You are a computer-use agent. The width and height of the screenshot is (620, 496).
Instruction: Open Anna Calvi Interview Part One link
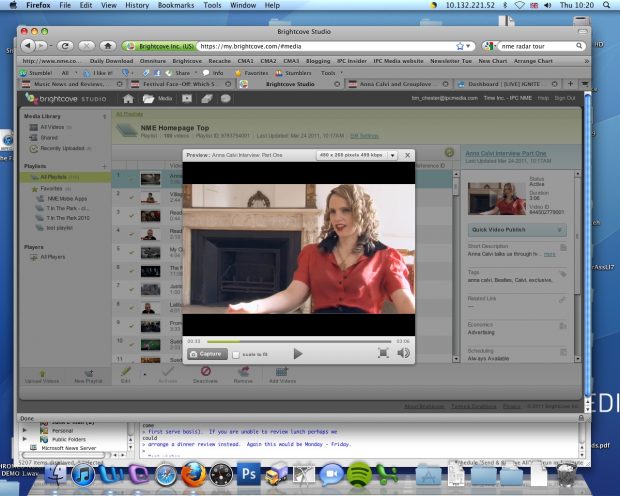pos(506,153)
